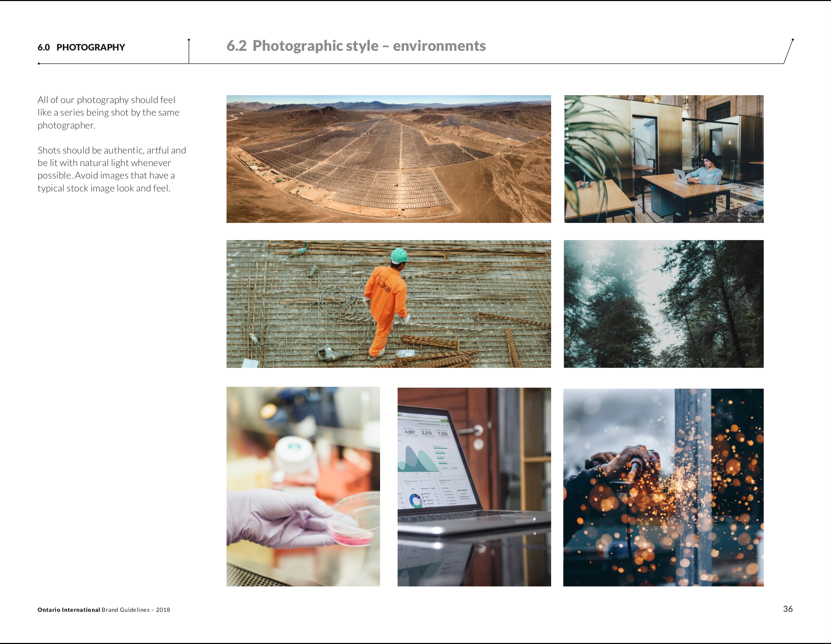Click the laptop analytics dashboard photo
This screenshot has height=644, width=831.
coord(474,487)
